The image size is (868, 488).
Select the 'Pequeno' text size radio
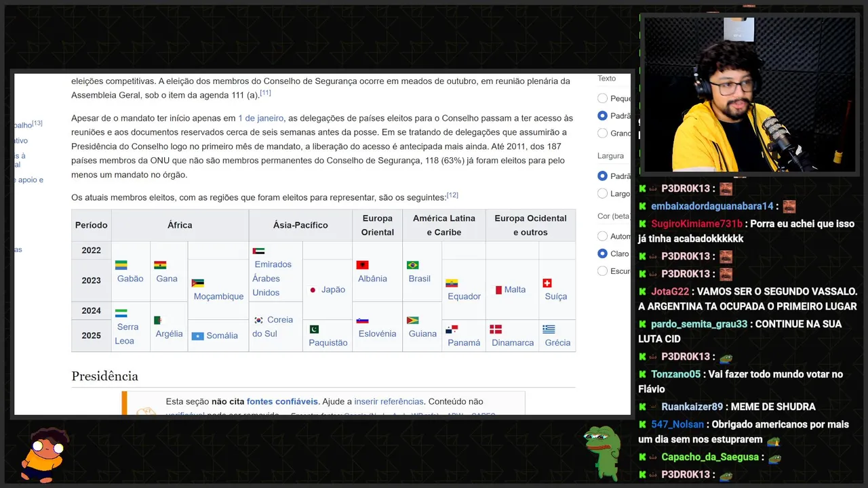[602, 98]
